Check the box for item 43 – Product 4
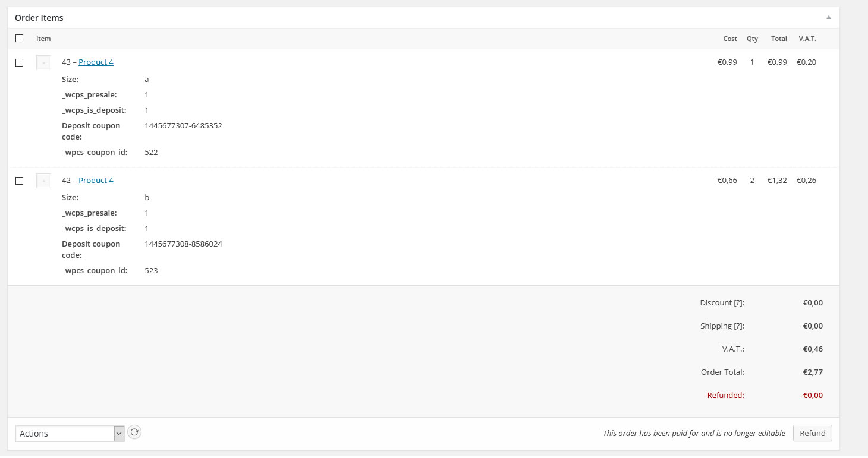This screenshot has width=868, height=458. click(x=20, y=62)
